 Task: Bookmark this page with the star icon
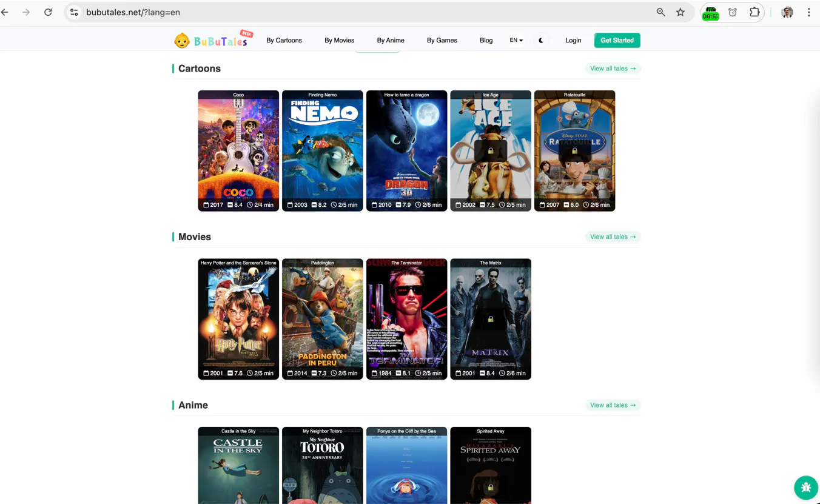point(681,12)
